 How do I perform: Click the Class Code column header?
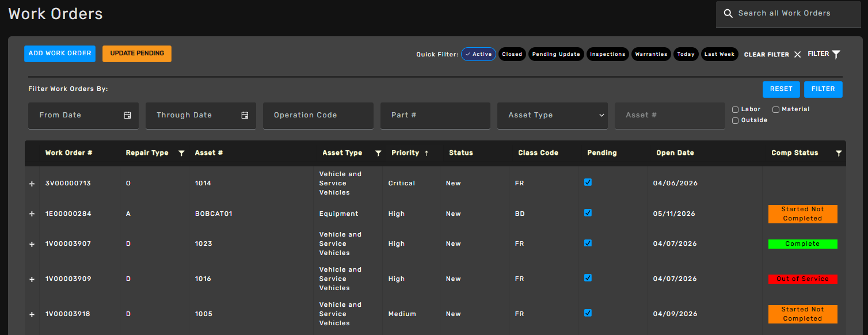coord(538,153)
